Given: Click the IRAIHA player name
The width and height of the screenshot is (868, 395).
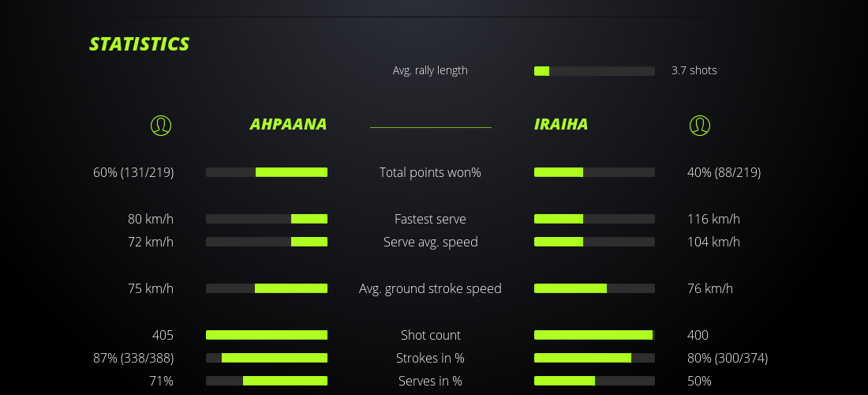Looking at the screenshot, I should 561,124.
